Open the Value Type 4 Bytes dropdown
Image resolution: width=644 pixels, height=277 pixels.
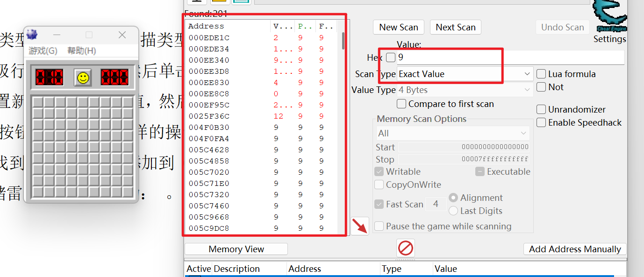(x=465, y=90)
